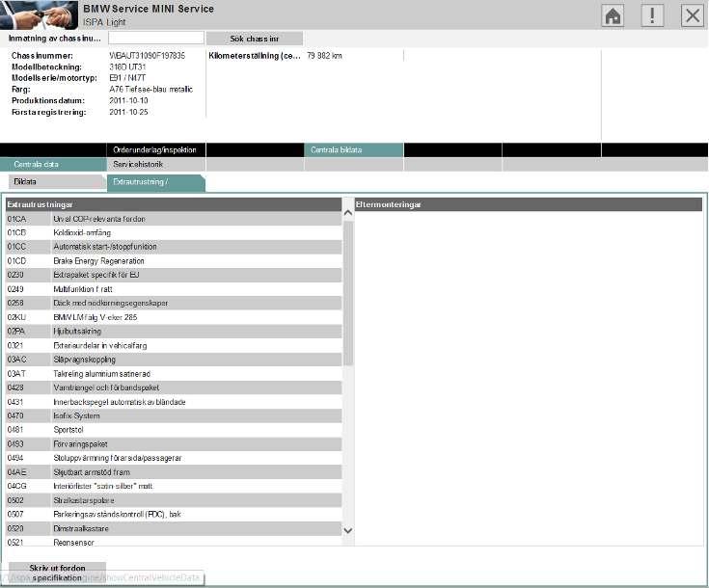
Task: Select the 0507 Parkeringsavståndskontroll row
Action: point(174,515)
